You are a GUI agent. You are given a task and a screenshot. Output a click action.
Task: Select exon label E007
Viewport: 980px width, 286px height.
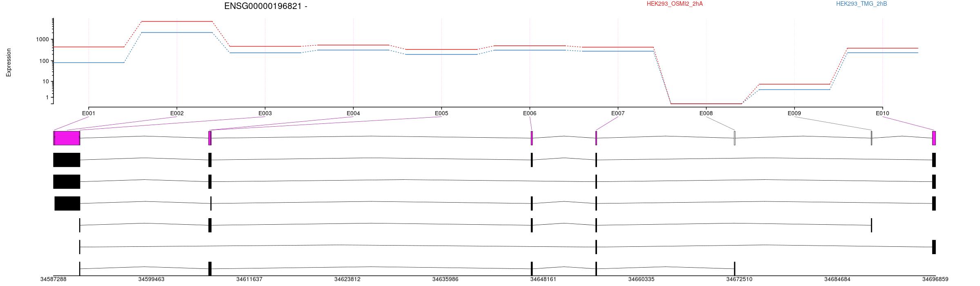[618, 113]
